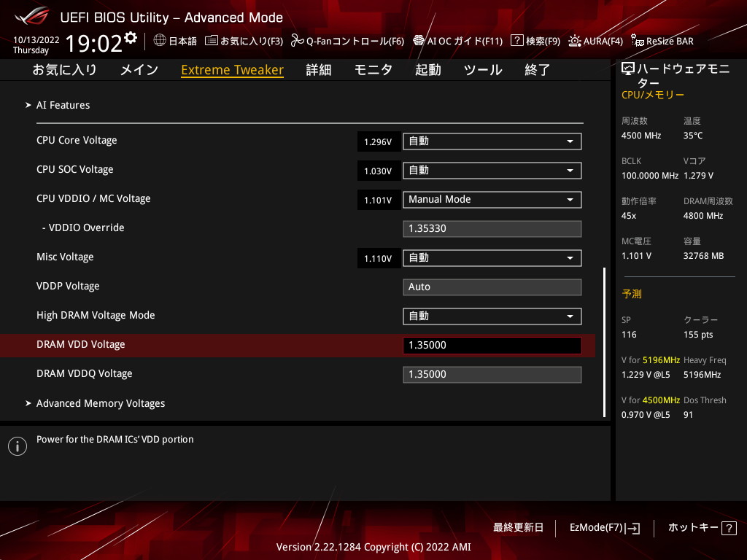Image resolution: width=747 pixels, height=560 pixels.
Task: Open 起動 tab
Action: 427,70
